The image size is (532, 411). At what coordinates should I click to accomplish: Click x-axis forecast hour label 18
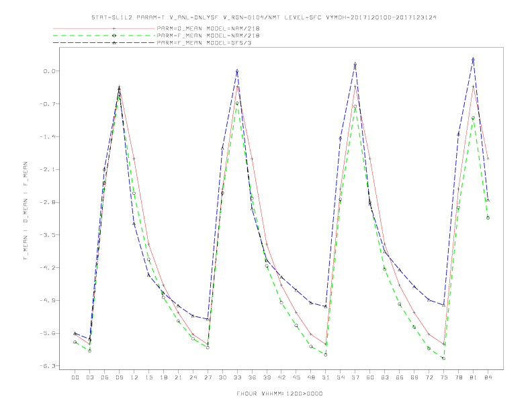coord(163,377)
